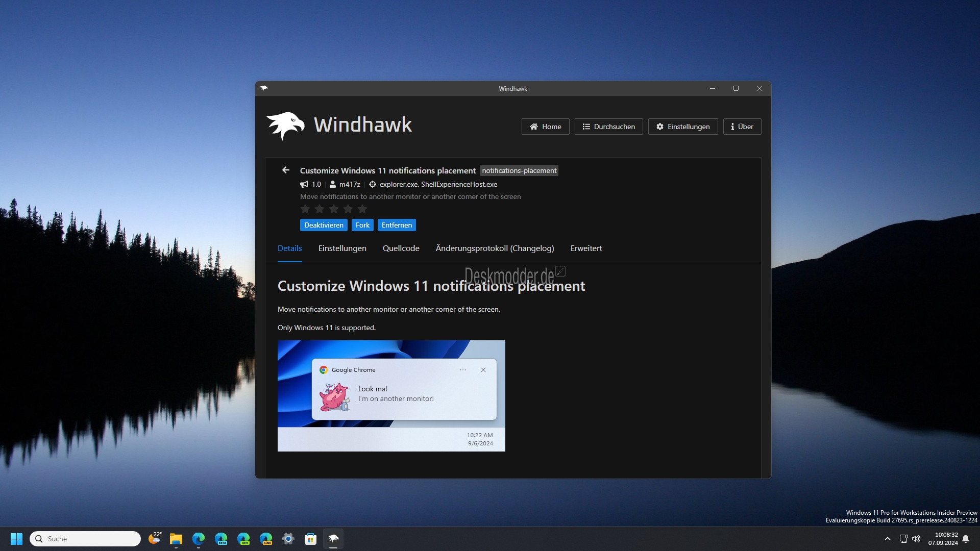Open the Windows Start menu
The height and width of the screenshot is (551, 980).
(x=16, y=539)
